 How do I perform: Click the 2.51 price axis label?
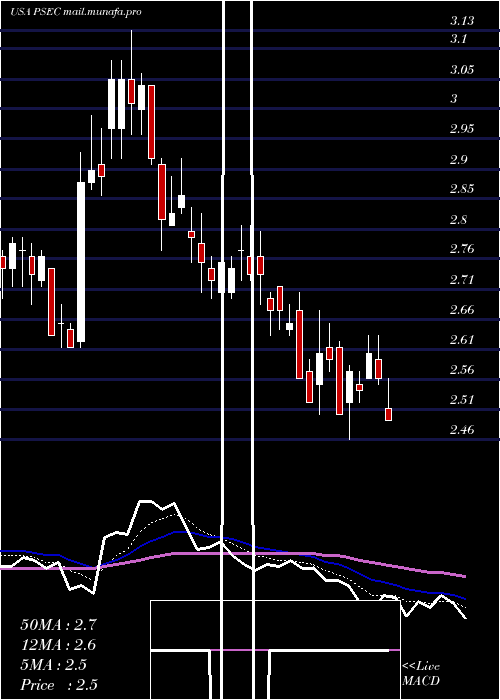[462, 400]
